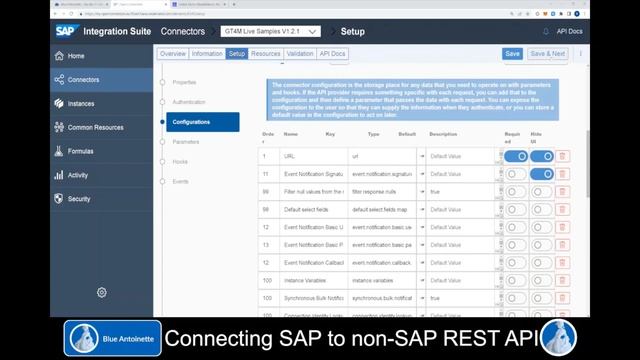Click the browser reload icon
The height and width of the screenshot is (360, 640).
pyautogui.click(x=71, y=13)
